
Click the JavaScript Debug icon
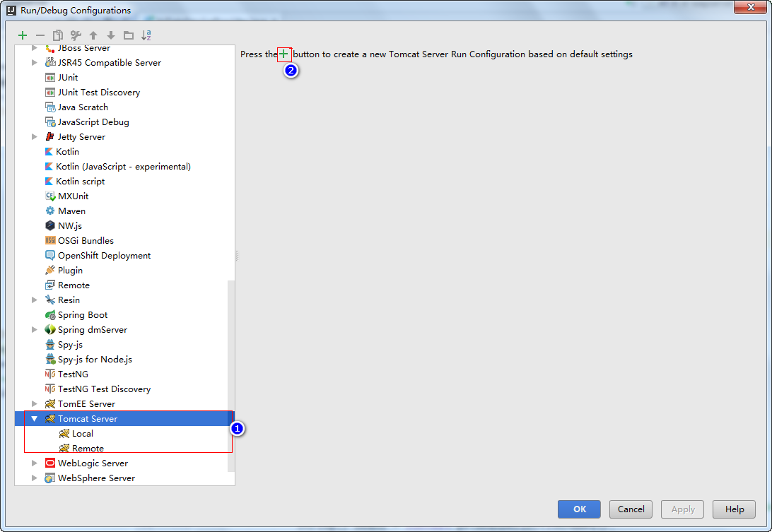click(x=49, y=122)
